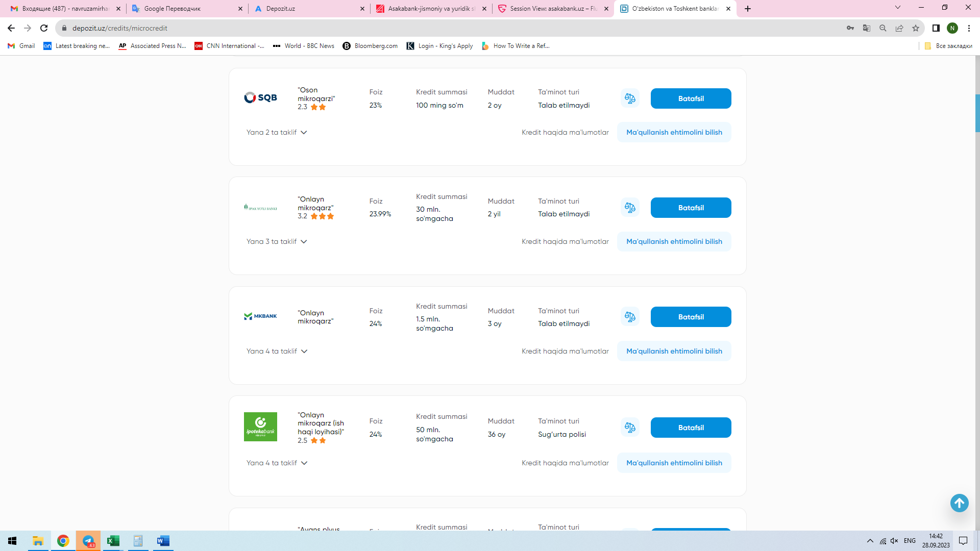Viewport: 980px width, 551px height.
Task: Open Calculator from the taskbar
Action: (x=138, y=541)
